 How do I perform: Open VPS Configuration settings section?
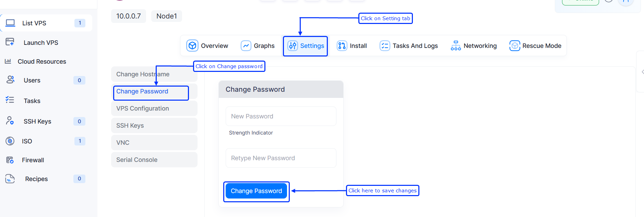click(x=154, y=108)
